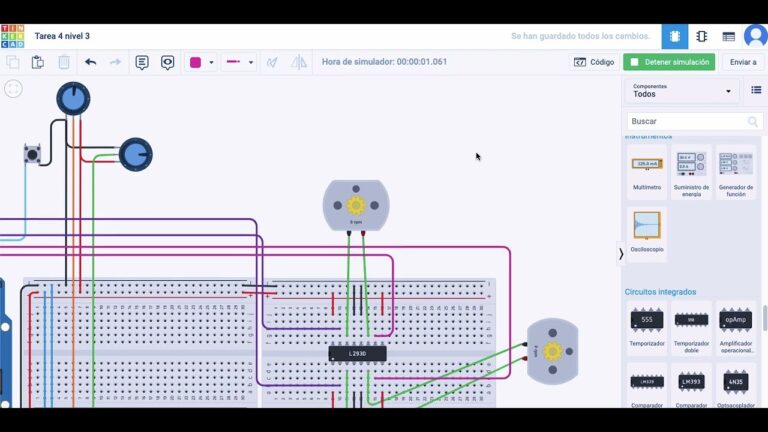The image size is (768, 432).
Task: Undo the last action
Action: (x=90, y=62)
